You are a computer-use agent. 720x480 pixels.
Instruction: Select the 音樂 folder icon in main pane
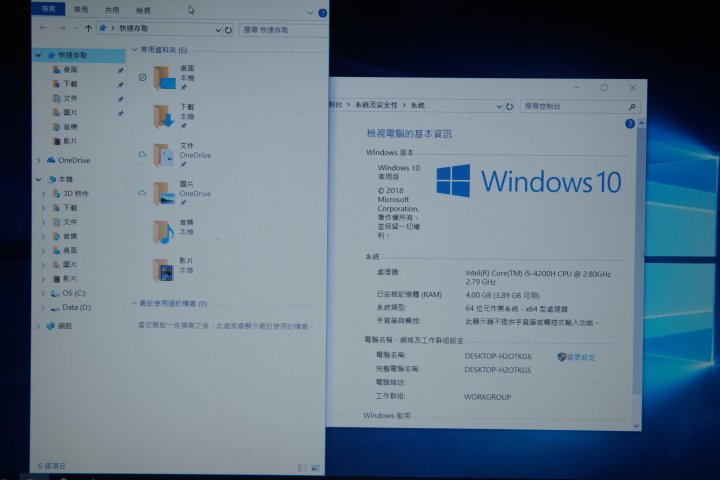164,232
